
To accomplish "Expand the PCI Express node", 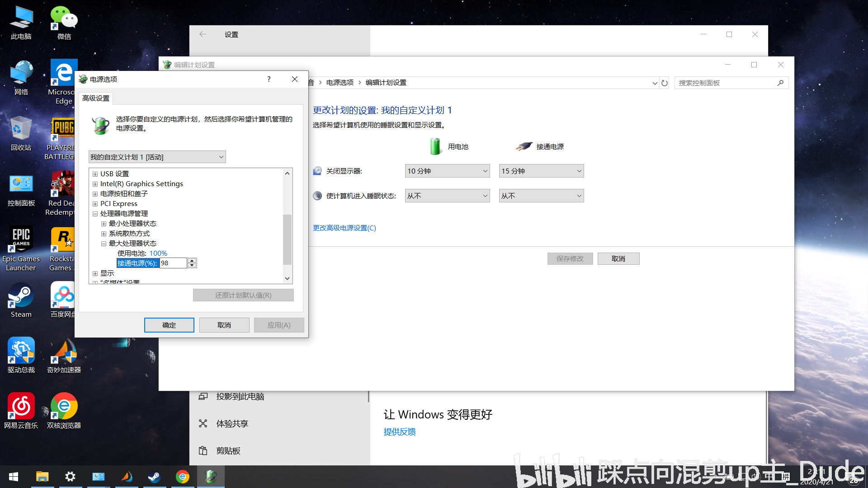I will (95, 204).
